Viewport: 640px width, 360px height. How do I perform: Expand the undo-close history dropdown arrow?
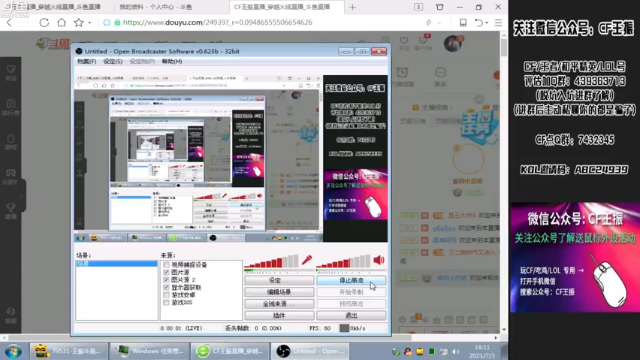click(487, 23)
